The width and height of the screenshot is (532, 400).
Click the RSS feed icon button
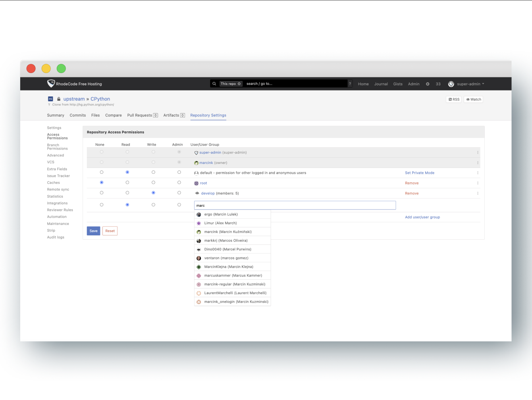coord(453,99)
